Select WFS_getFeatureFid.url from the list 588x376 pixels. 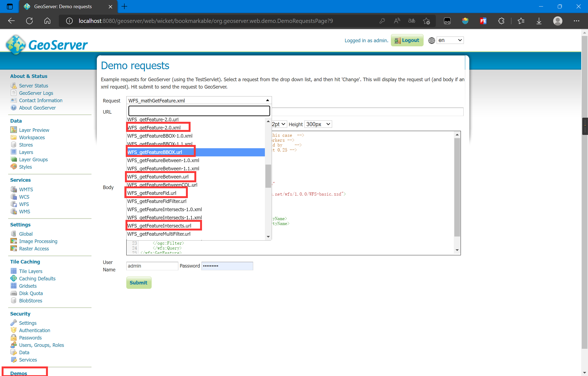pos(152,193)
